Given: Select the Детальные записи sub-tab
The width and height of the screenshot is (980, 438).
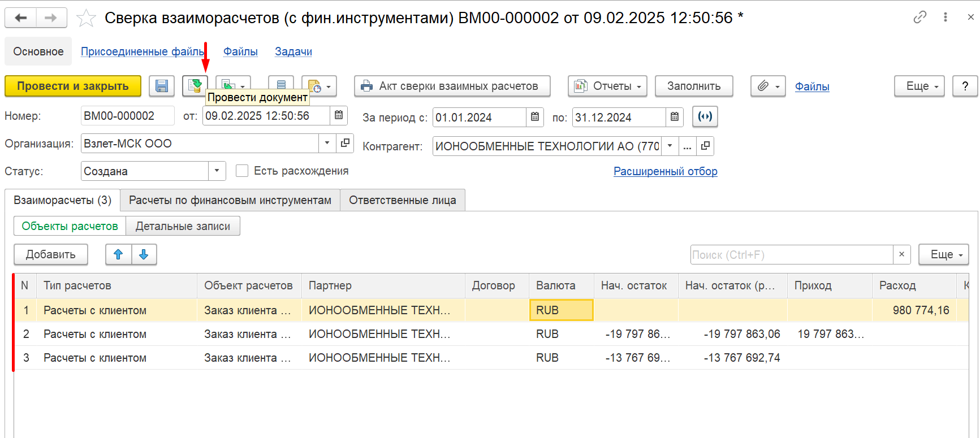Looking at the screenshot, I should (183, 226).
